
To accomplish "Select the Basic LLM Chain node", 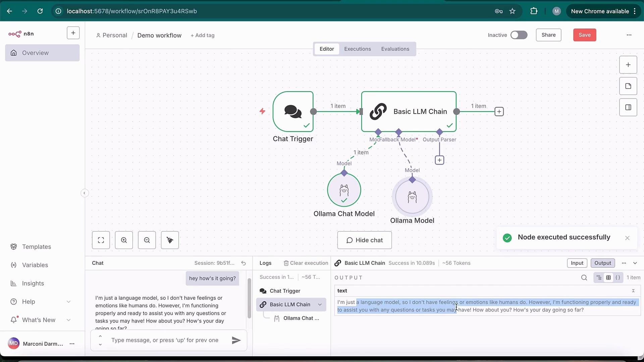I will pos(409,112).
